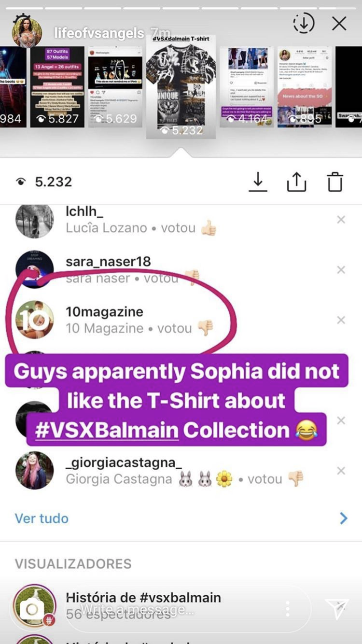
Task: Select story thumbnail with 4.164 views
Action: click(x=247, y=87)
